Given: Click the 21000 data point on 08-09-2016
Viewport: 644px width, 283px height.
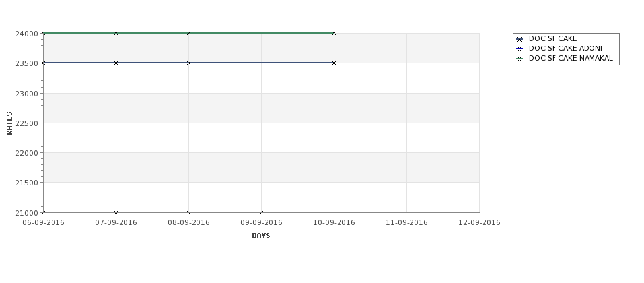Looking at the screenshot, I should tap(188, 212).
